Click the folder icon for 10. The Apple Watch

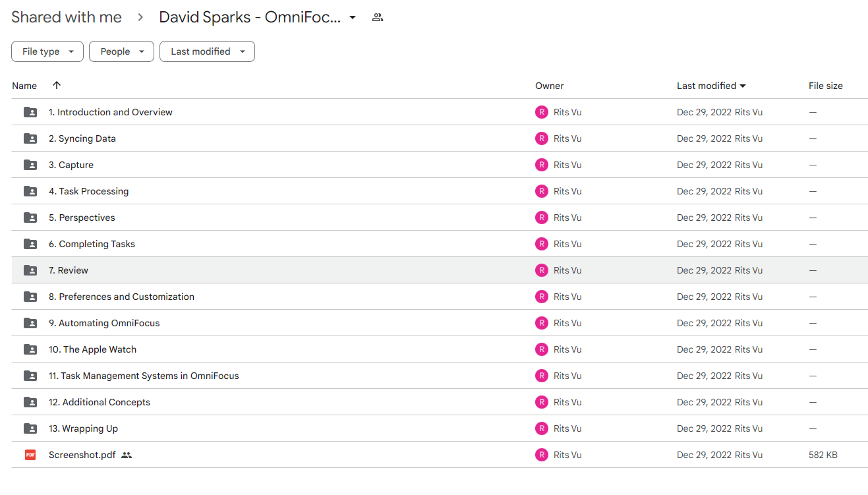30,349
